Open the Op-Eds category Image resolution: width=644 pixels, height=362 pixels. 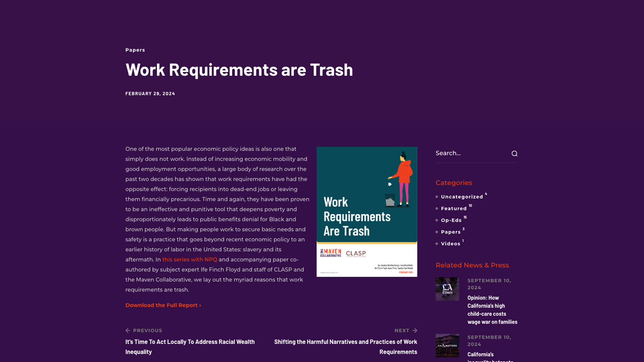[x=451, y=220]
